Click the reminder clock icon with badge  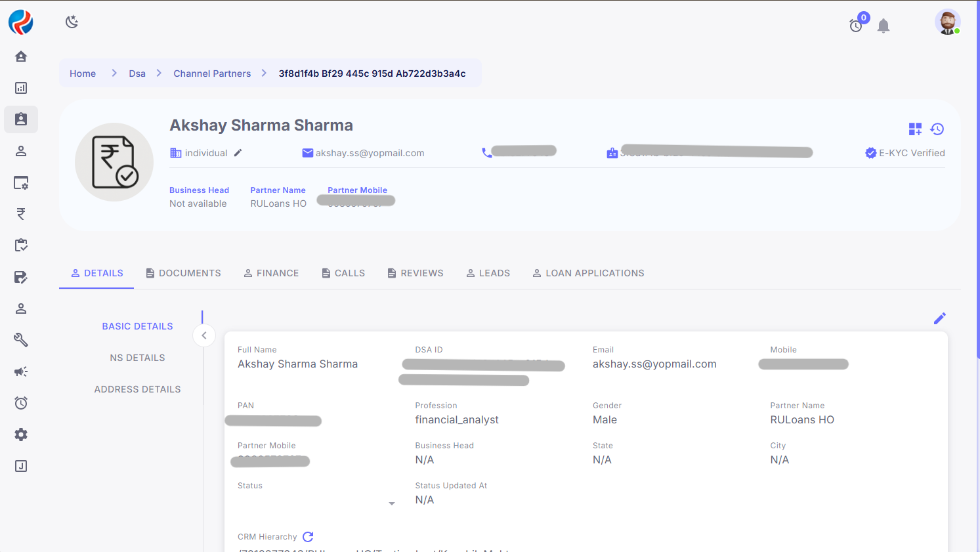point(856,26)
